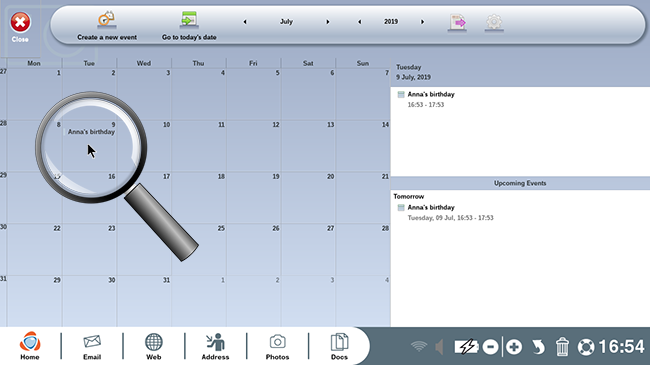Click the Create a new event icon
This screenshot has height=365, width=650.
pos(107,19)
